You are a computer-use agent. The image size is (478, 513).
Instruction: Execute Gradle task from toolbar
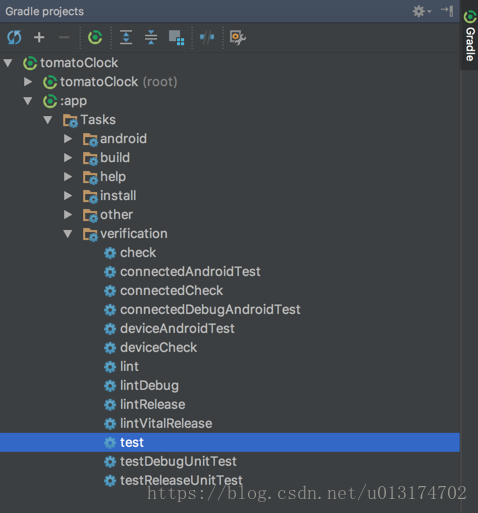click(x=95, y=37)
